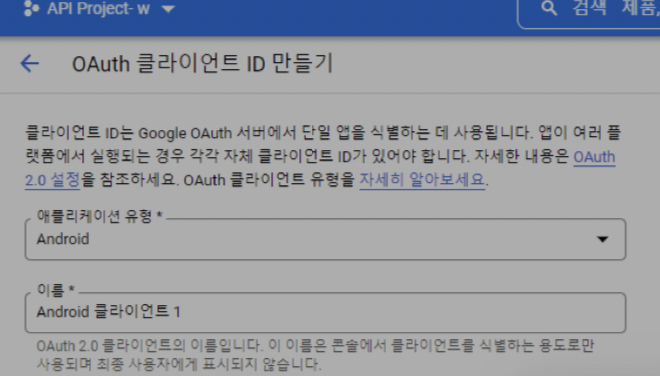Click the dropdown arrow in application type field

click(603, 239)
